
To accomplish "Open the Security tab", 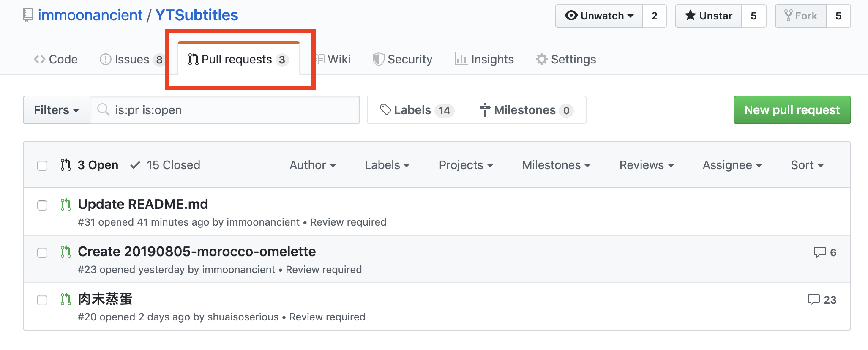I will click(402, 59).
